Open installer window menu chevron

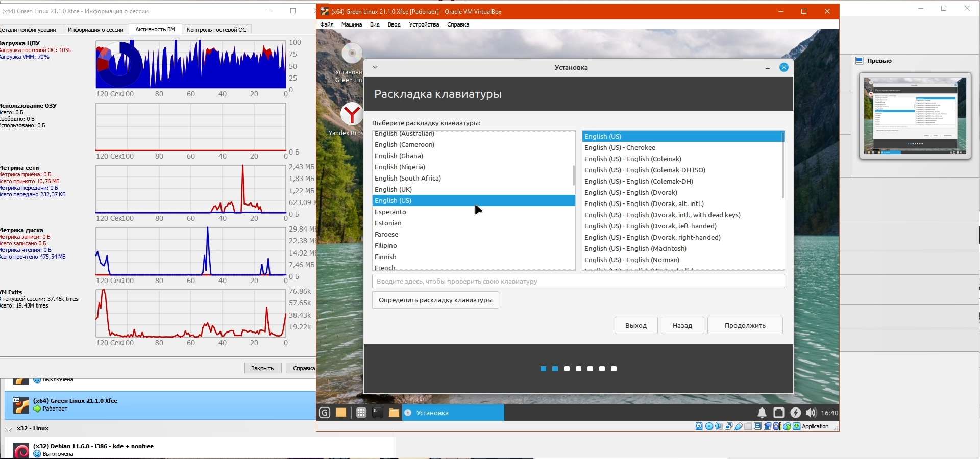375,67
